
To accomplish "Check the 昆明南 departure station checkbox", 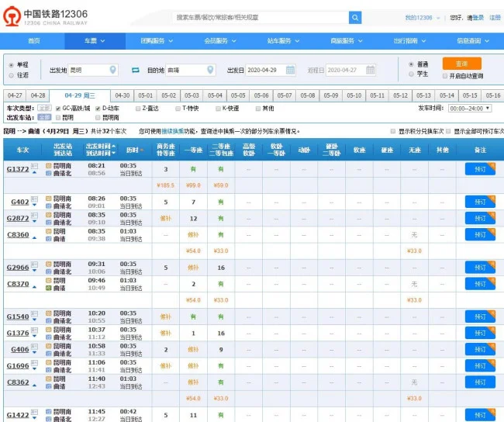I will [x=98, y=118].
